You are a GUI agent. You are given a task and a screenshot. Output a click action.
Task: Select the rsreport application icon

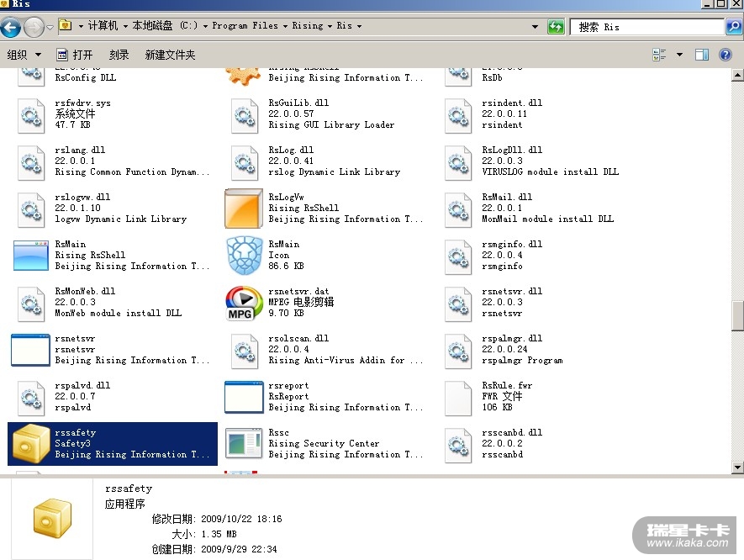coord(244,397)
